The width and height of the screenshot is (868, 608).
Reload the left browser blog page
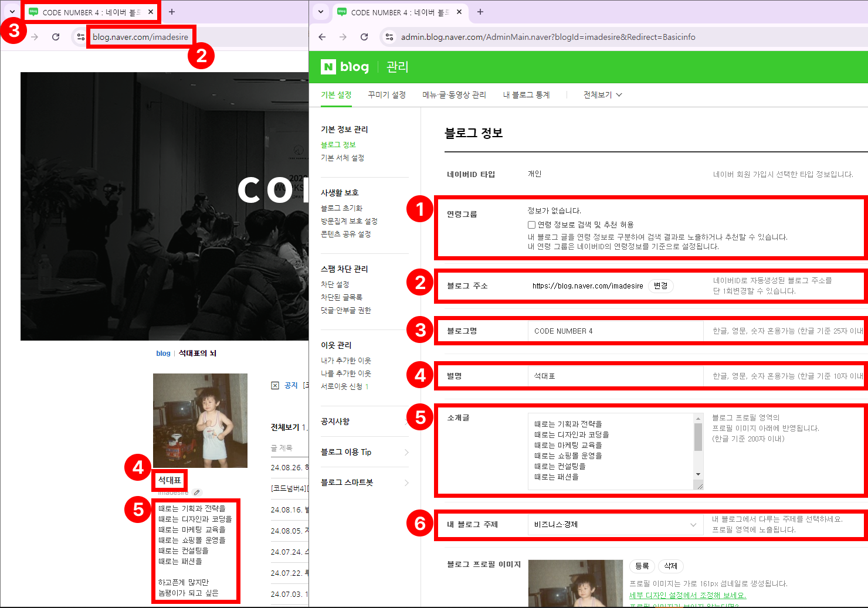point(56,37)
